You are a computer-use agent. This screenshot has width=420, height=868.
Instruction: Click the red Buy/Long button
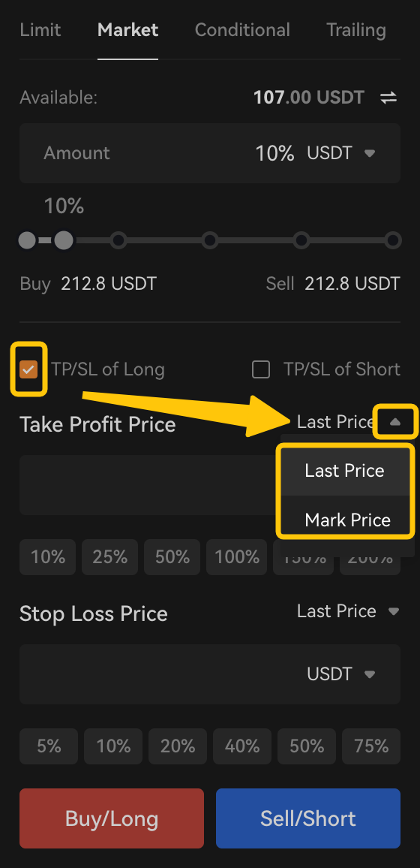pos(112,818)
